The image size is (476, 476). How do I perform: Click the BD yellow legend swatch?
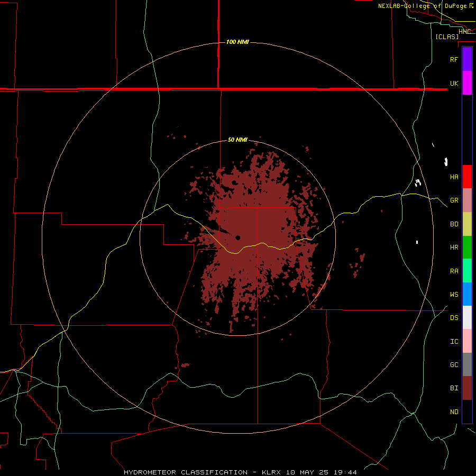[x=467, y=224]
